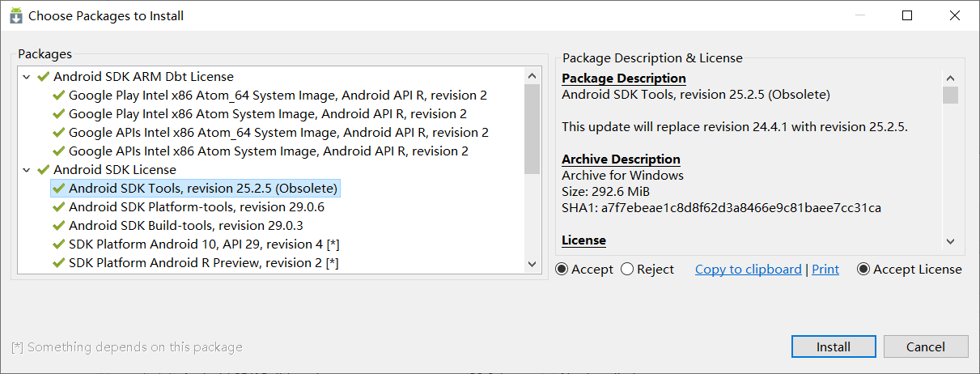This screenshot has width=980, height=374.
Task: Select the Android SDK License group label
Action: (115, 170)
